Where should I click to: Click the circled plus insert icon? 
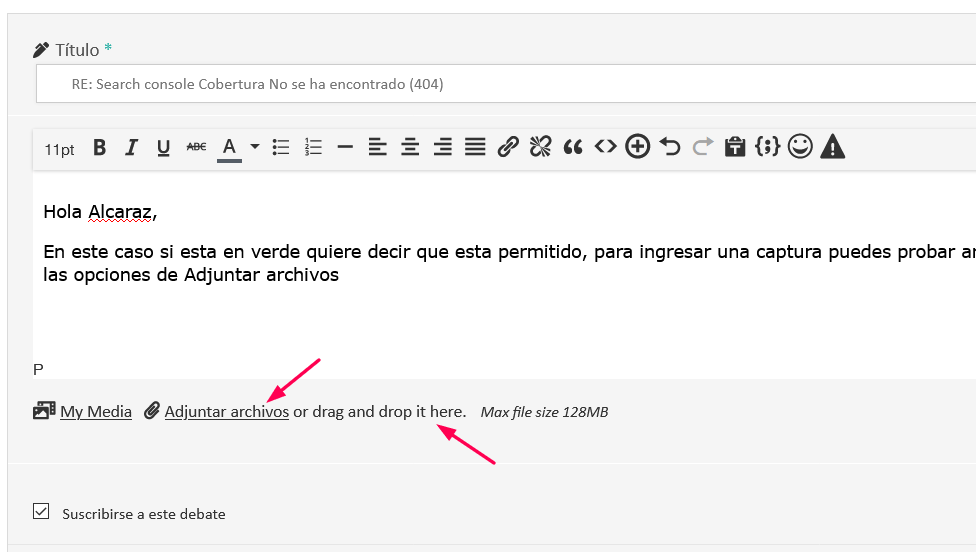point(637,147)
